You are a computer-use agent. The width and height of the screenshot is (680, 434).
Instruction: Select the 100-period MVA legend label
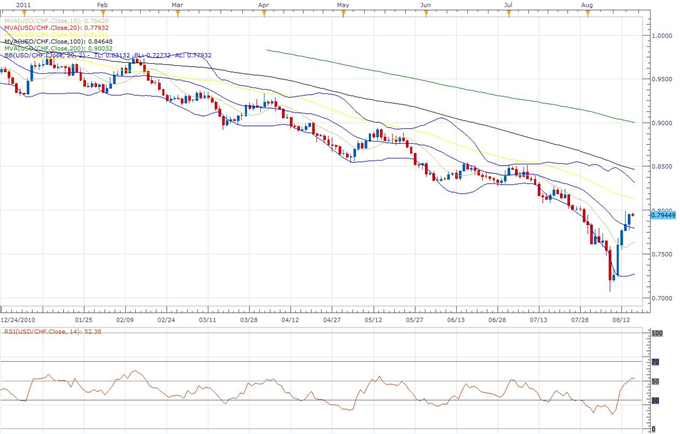coord(58,42)
